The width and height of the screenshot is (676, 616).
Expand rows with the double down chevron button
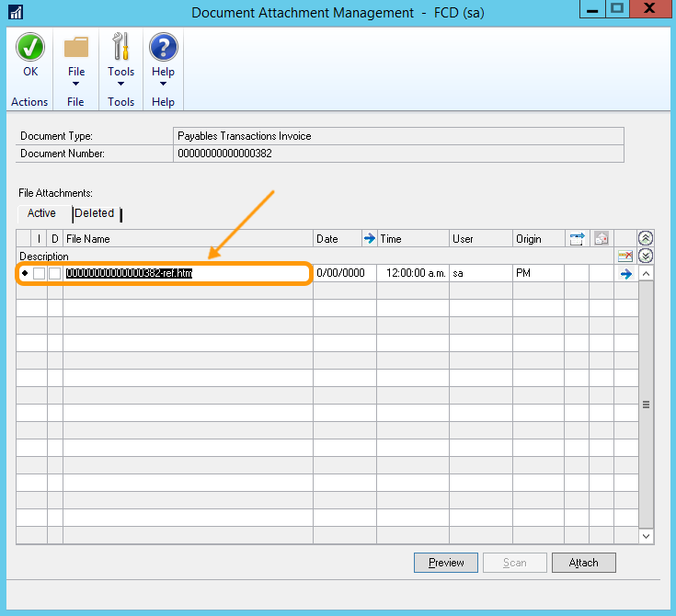point(646,257)
